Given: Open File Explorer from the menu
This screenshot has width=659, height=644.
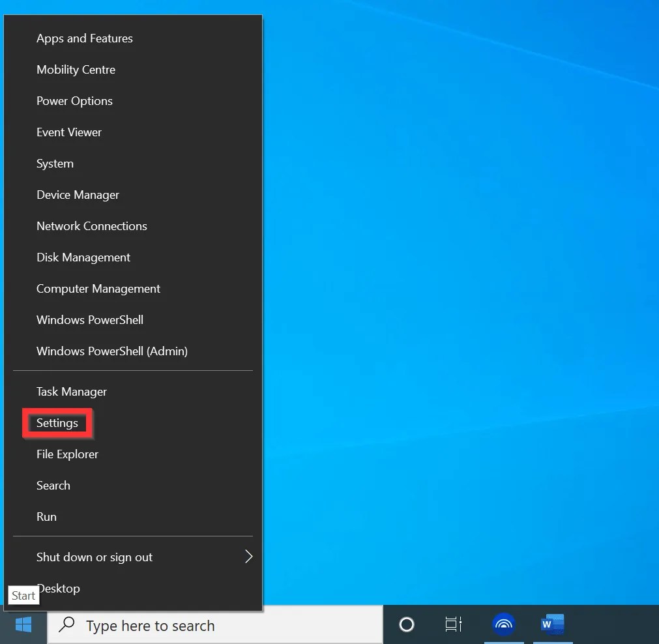Looking at the screenshot, I should pos(133,454).
